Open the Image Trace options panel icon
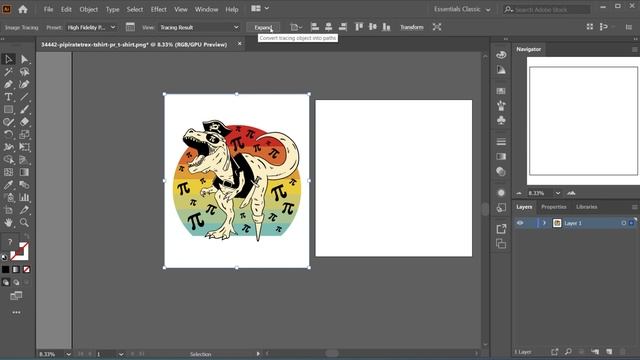This screenshot has height=360, width=640. pos(130,27)
